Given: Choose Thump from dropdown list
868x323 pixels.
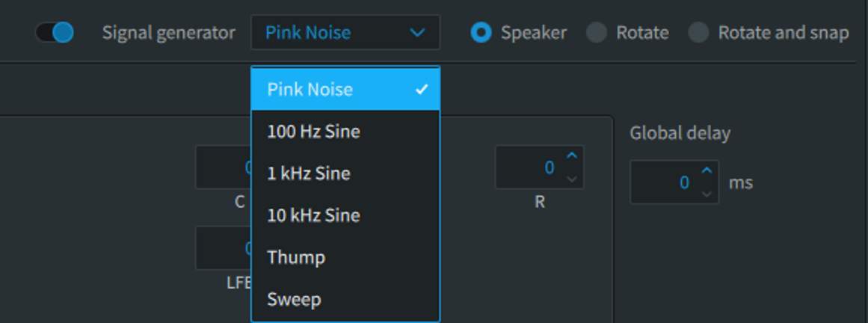Looking at the screenshot, I should coord(345,257).
